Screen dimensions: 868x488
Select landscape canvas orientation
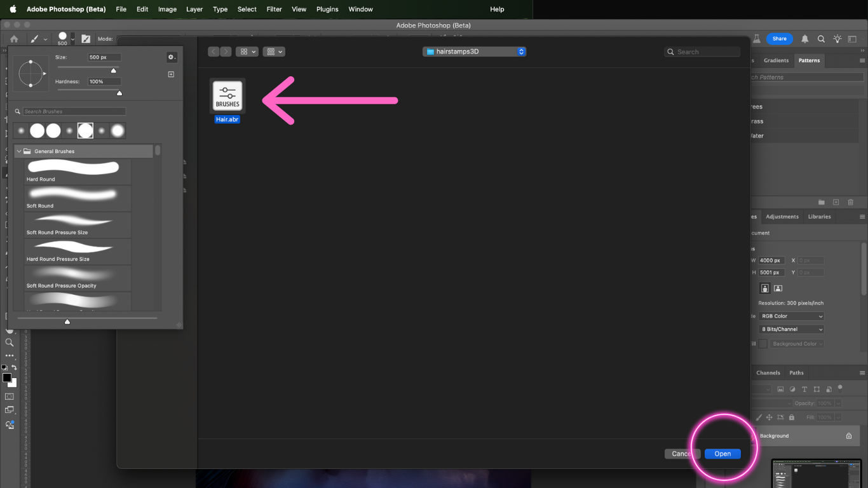coord(778,288)
